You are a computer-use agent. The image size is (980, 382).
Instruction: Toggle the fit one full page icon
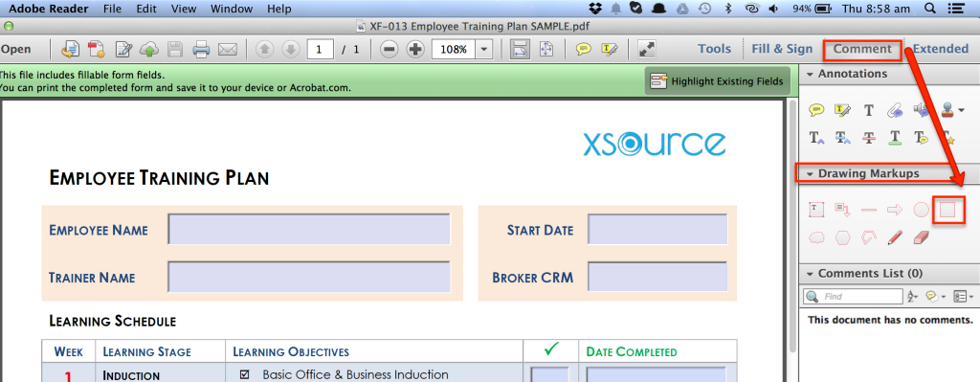[546, 50]
